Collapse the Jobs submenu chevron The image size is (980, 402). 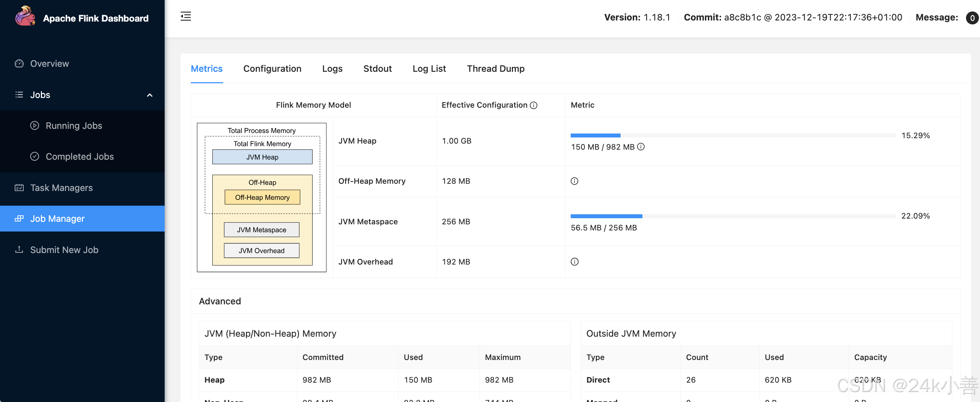coord(150,95)
